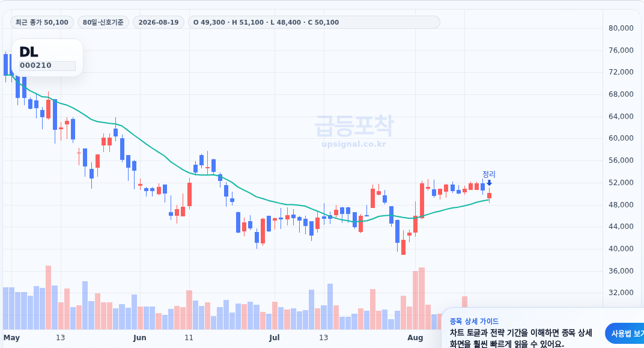This screenshot has height=348, width=644.
Task: Click the Jul label on the time axis
Action: coord(275,338)
